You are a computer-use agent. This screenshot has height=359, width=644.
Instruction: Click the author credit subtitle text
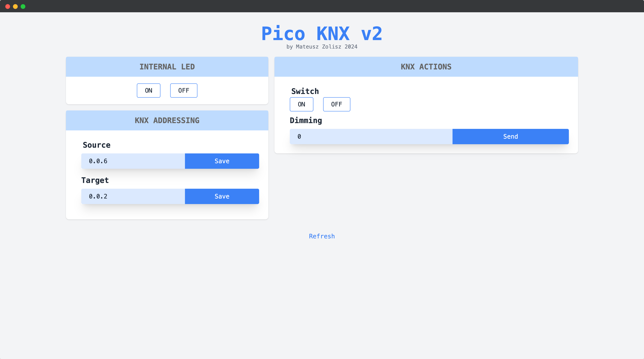click(x=322, y=47)
